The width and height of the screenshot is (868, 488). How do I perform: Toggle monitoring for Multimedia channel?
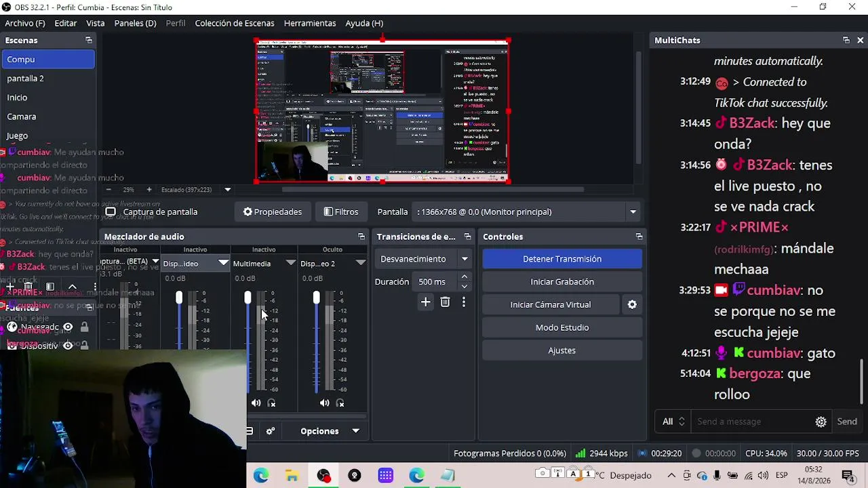pos(272,403)
